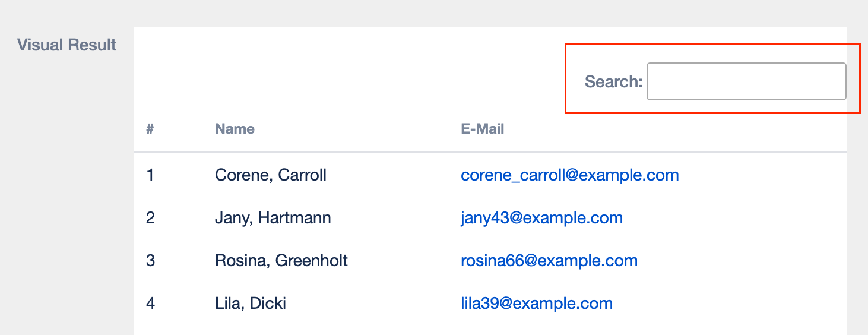
Task: Click row number 3 cell
Action: tap(150, 261)
